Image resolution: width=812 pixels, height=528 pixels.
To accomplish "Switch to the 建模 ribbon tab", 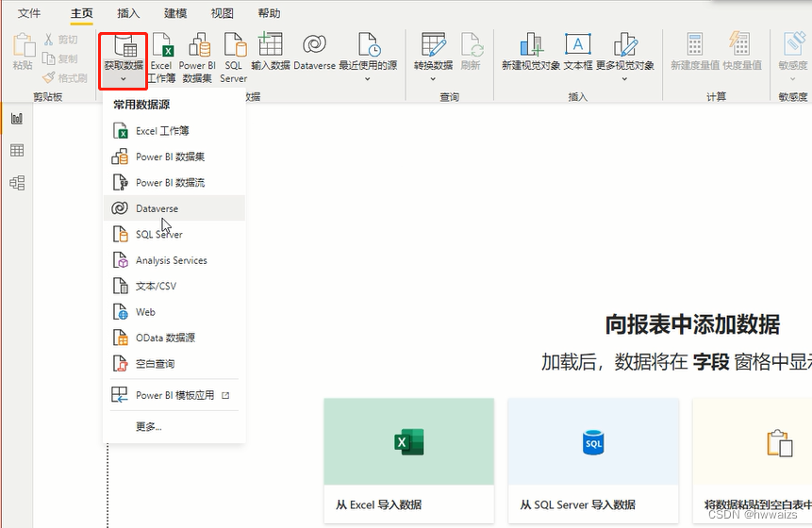I will click(175, 13).
